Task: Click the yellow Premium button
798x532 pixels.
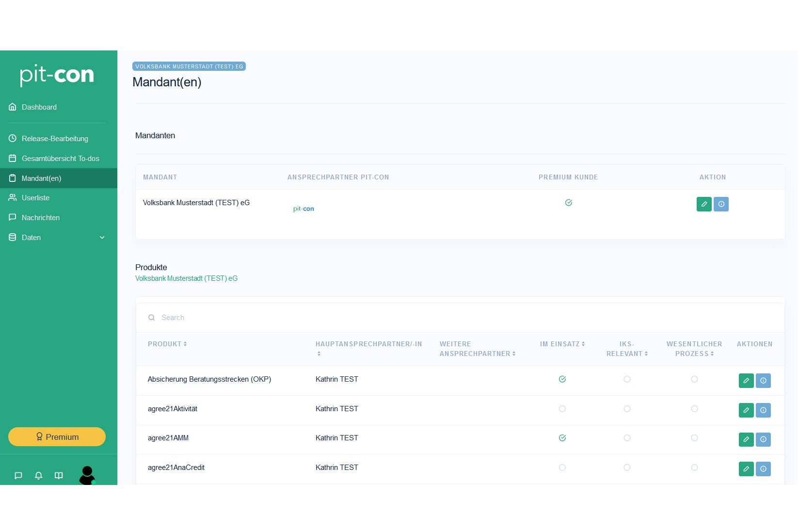Action: coord(57,437)
